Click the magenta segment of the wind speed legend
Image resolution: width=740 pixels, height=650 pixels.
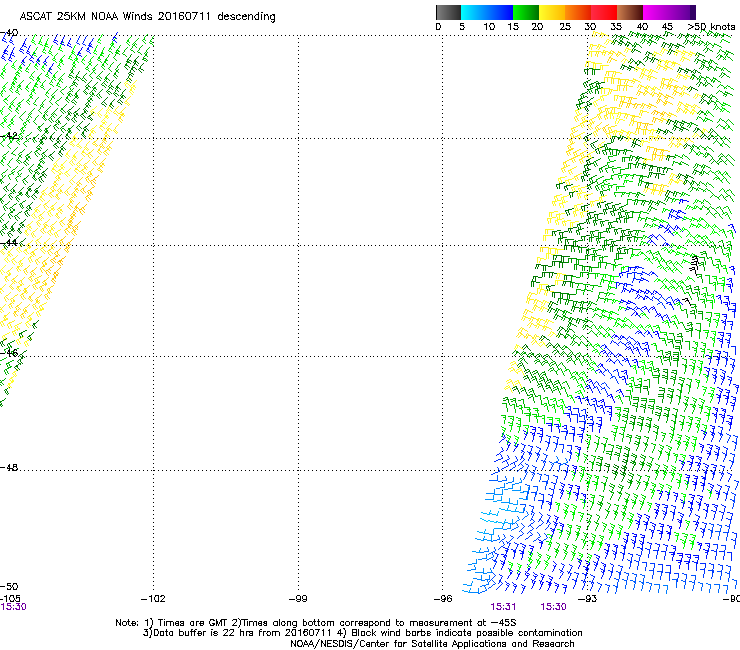click(x=656, y=12)
